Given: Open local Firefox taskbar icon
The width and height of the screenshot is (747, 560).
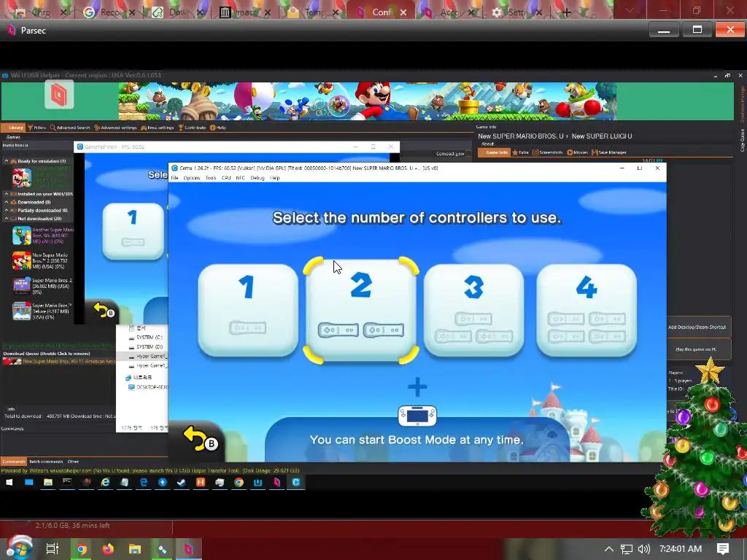Looking at the screenshot, I should point(108,549).
